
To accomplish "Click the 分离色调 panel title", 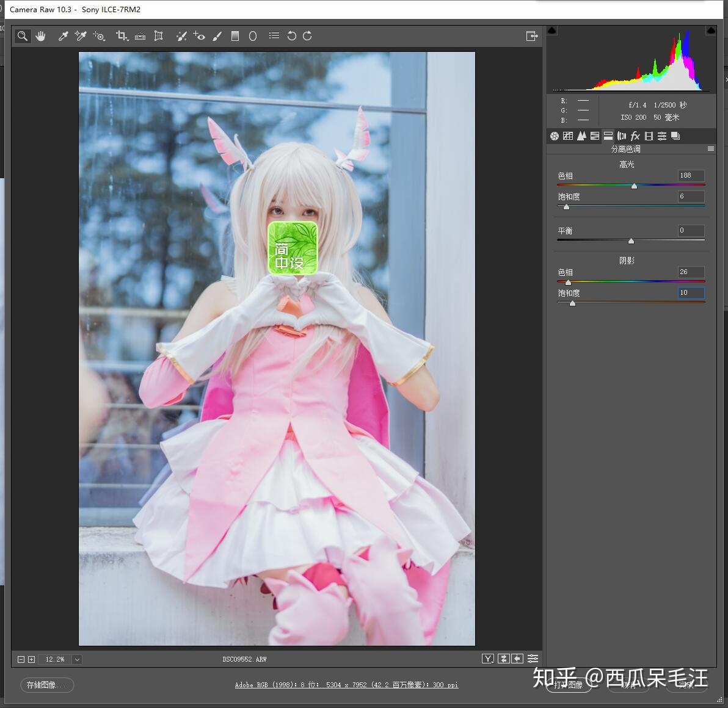I will (626, 149).
